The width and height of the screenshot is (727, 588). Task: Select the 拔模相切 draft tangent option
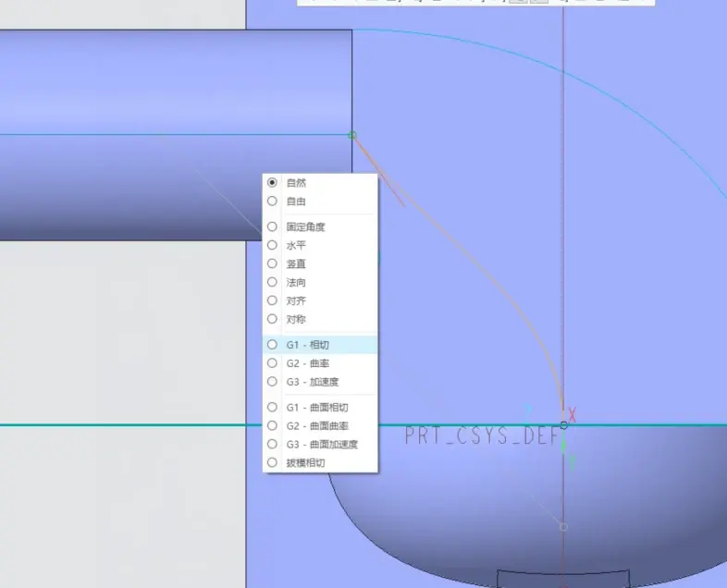320,463
